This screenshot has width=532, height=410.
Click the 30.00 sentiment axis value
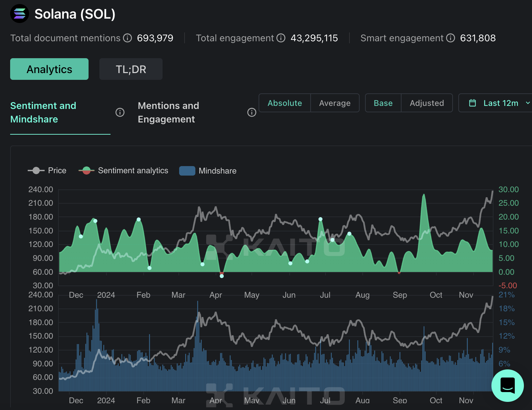tap(508, 189)
